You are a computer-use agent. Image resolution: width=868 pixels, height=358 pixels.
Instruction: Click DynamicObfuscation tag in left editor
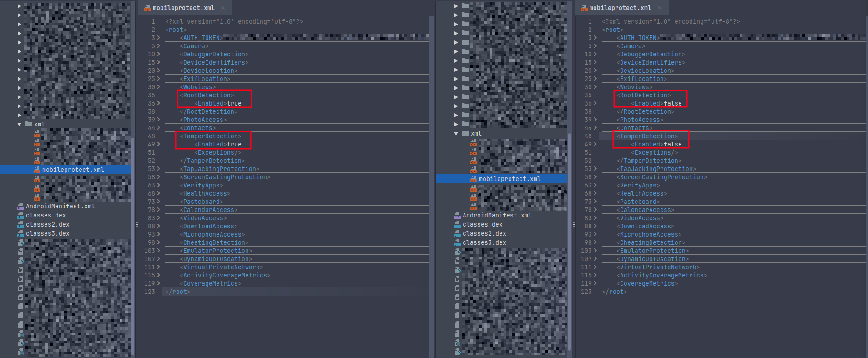coord(216,259)
